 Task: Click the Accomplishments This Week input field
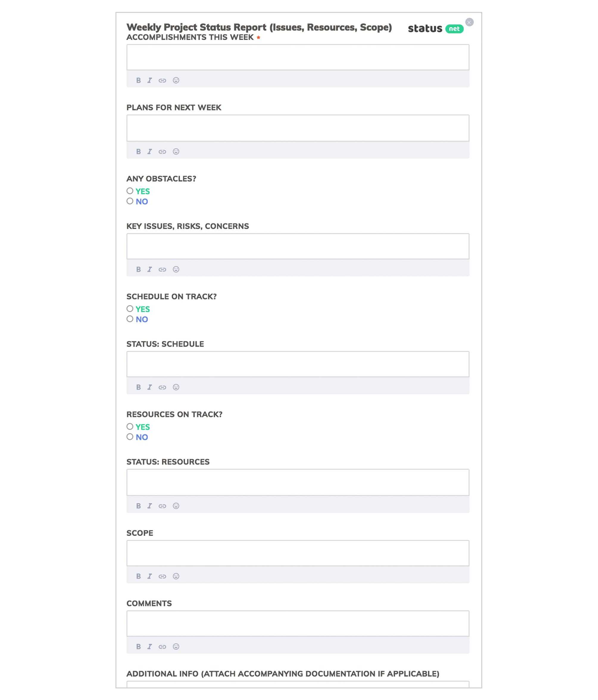click(x=297, y=57)
